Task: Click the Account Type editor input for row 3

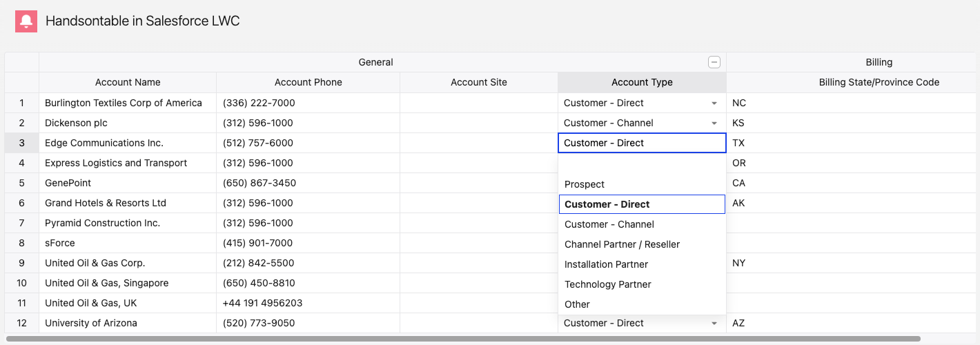Action: pyautogui.click(x=642, y=143)
